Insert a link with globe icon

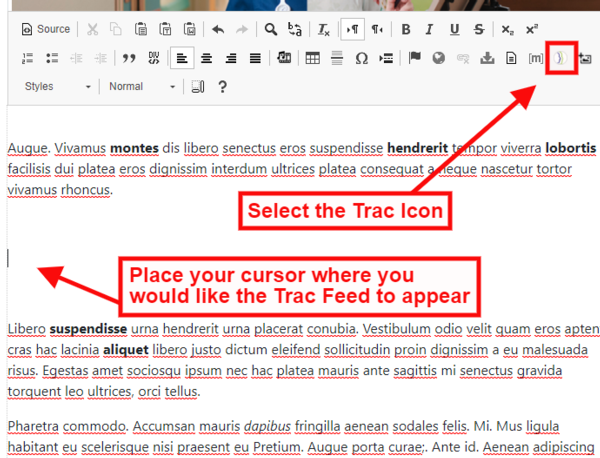(439, 58)
